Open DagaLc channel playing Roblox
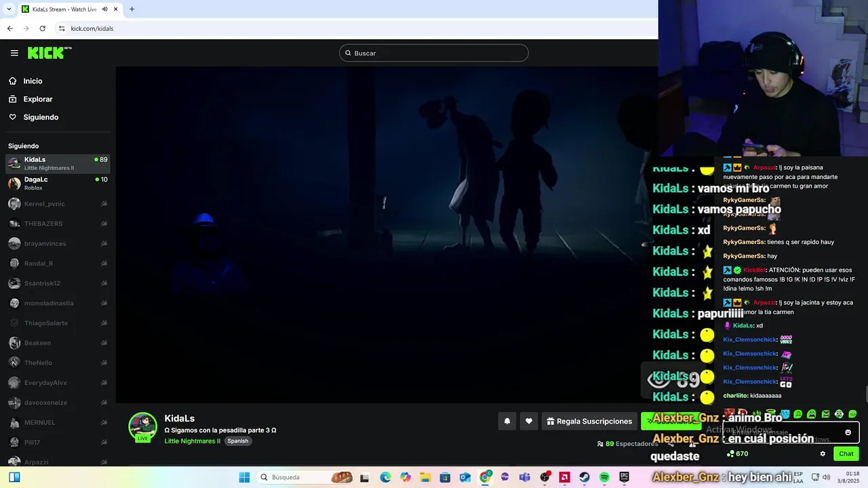The image size is (868, 488). pos(58,184)
